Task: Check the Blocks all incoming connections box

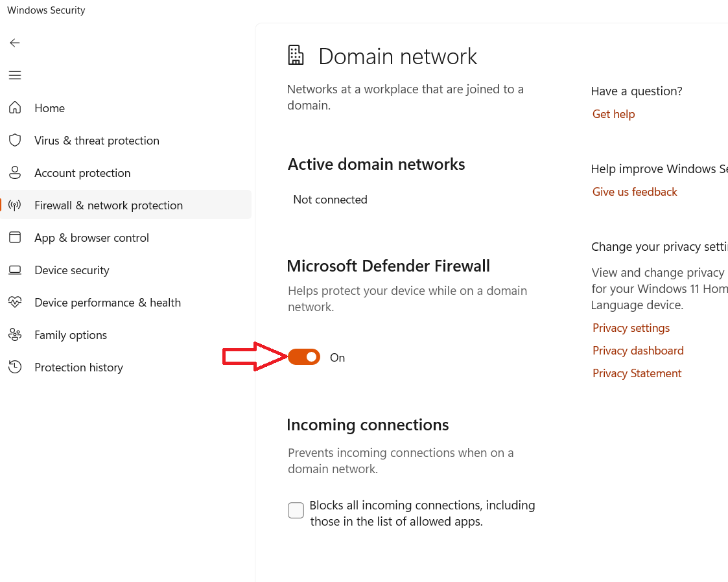Action: 296,511
